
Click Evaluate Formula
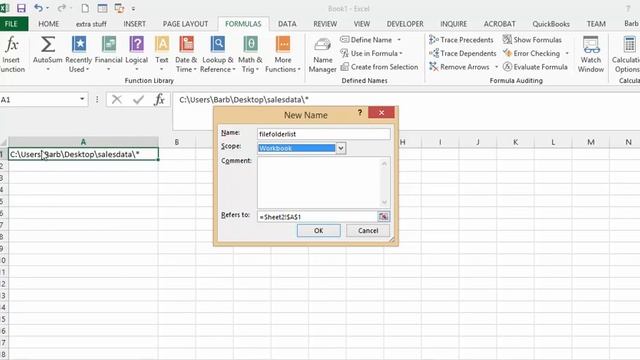coord(535,67)
